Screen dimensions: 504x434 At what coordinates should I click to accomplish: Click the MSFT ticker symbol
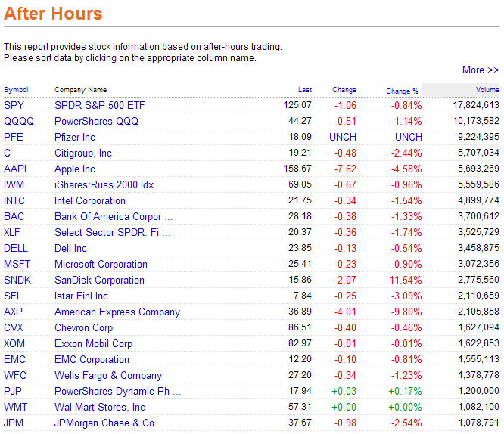pyautogui.click(x=17, y=264)
